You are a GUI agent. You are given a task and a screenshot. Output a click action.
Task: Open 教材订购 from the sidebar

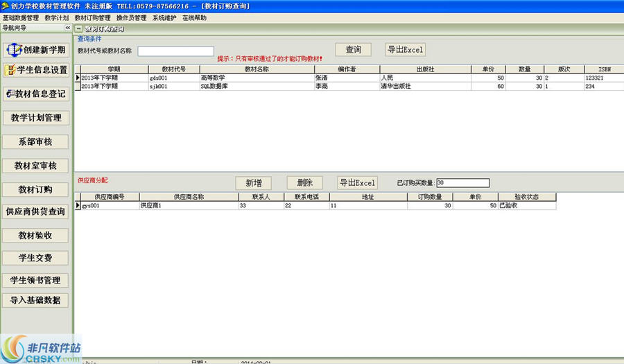(x=35, y=189)
